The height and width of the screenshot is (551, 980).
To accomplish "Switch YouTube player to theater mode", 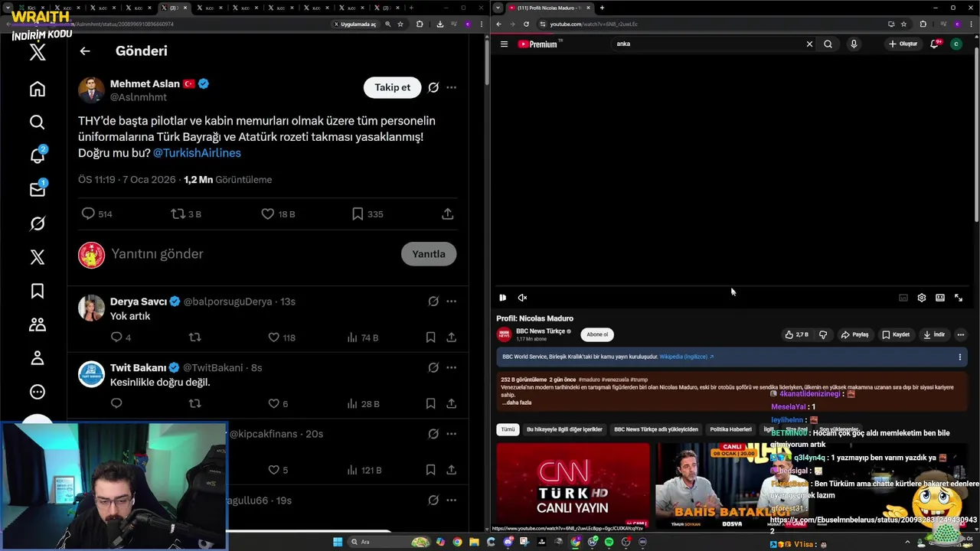I will click(940, 298).
